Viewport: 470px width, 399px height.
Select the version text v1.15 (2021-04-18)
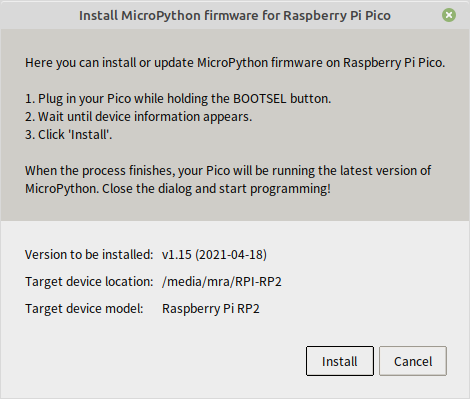[x=214, y=255]
